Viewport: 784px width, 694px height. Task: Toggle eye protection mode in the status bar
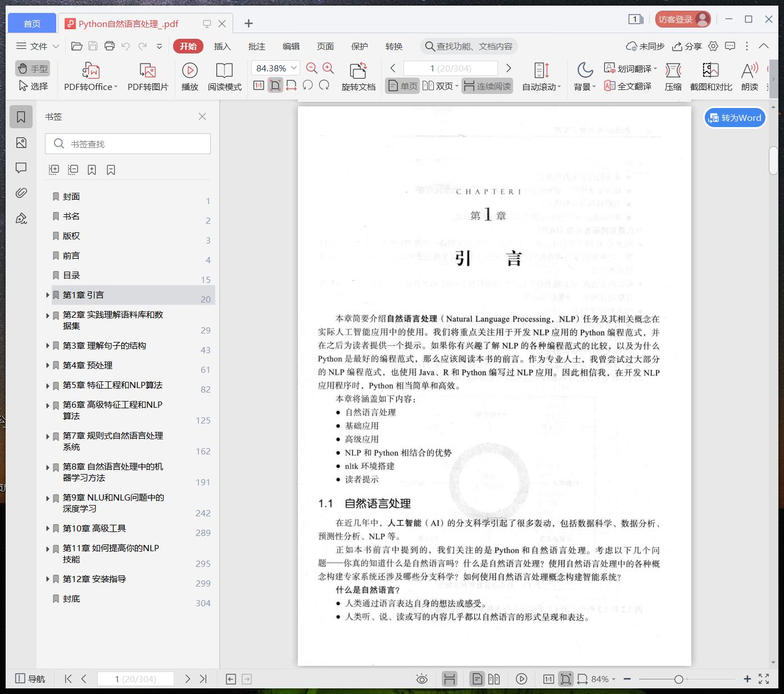coord(422,679)
